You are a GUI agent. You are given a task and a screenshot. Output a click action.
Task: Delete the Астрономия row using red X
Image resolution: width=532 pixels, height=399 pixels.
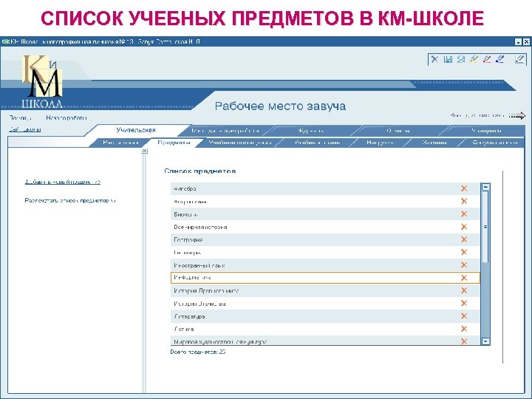[x=464, y=201]
